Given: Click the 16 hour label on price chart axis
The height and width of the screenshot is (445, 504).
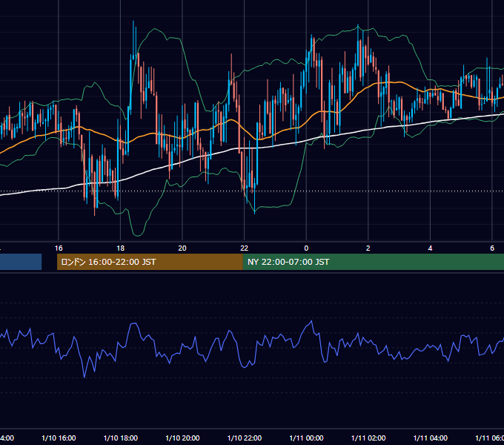Looking at the screenshot, I should pos(59,248).
